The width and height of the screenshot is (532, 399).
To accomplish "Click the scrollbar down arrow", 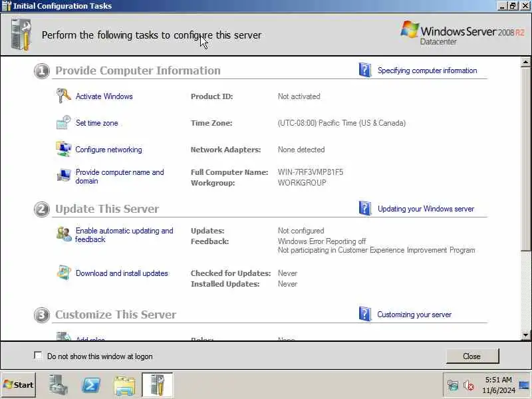I will pos(525,335).
